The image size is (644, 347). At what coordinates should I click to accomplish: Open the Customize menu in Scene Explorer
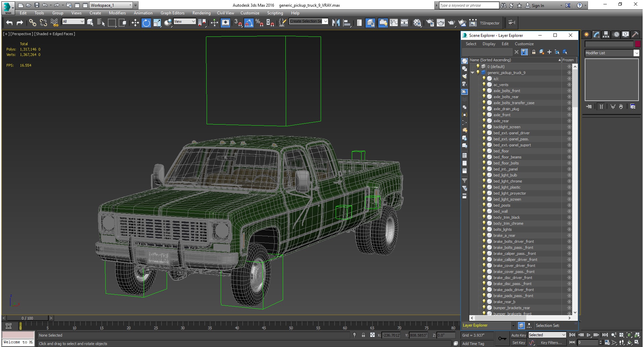524,44
